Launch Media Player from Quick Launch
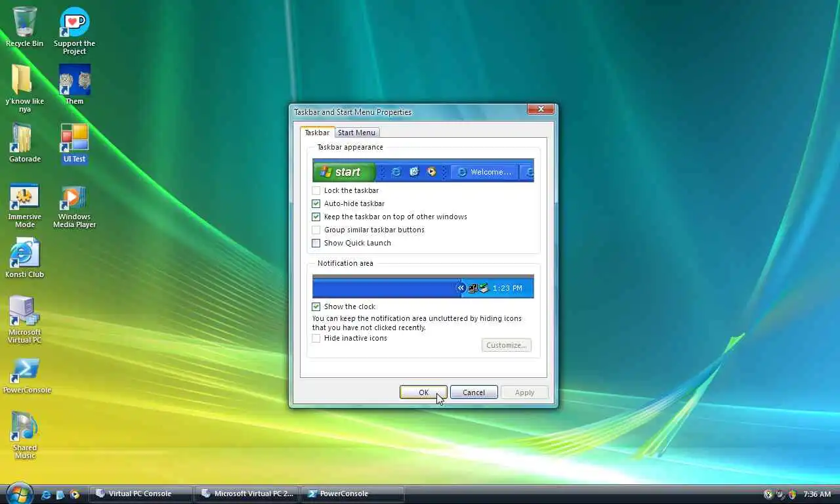The height and width of the screenshot is (504, 840). pos(75,495)
